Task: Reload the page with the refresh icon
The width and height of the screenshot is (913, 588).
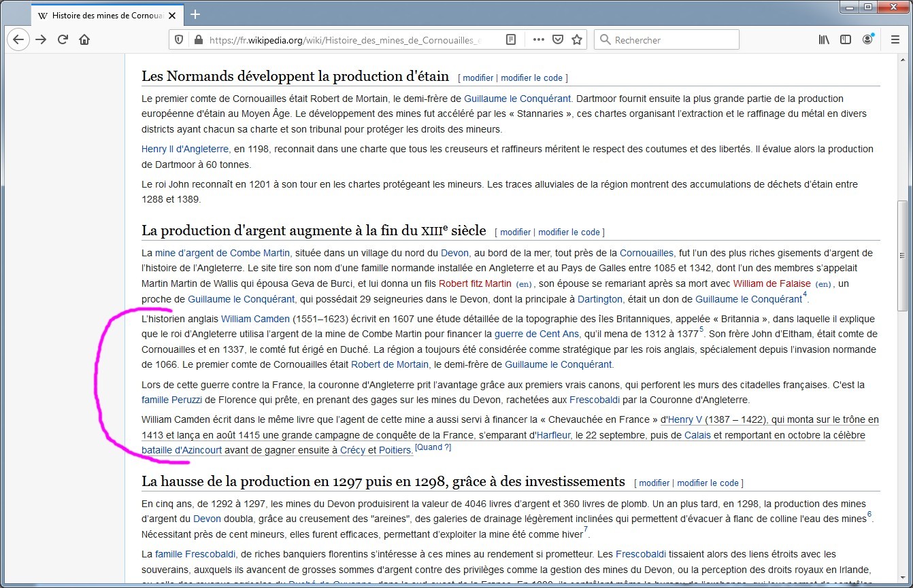Action: pyautogui.click(x=63, y=40)
